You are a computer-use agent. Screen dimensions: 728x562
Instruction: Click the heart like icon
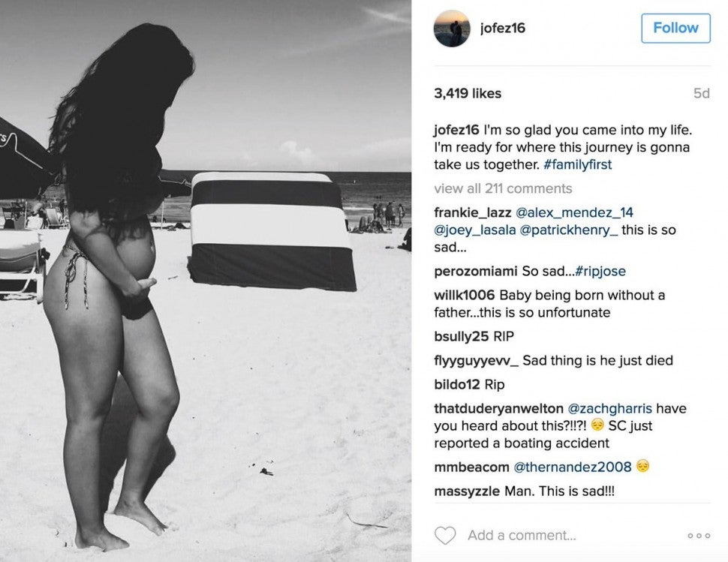[445, 536]
